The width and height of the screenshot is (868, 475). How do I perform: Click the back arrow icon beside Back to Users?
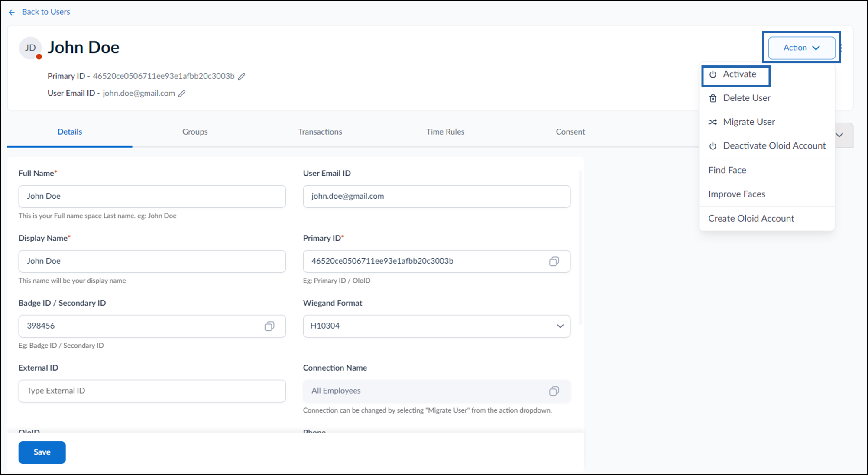pyautogui.click(x=12, y=12)
